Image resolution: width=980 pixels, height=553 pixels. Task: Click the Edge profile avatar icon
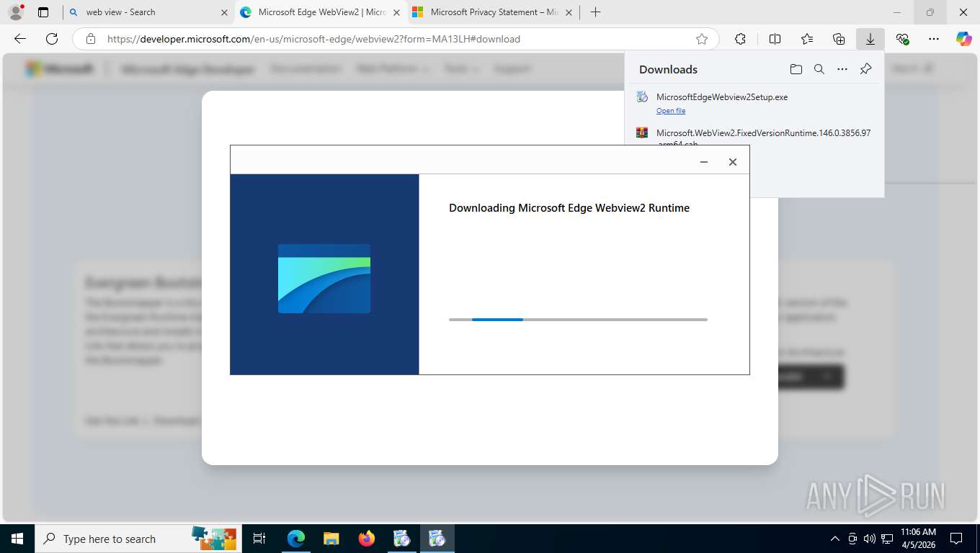point(16,12)
